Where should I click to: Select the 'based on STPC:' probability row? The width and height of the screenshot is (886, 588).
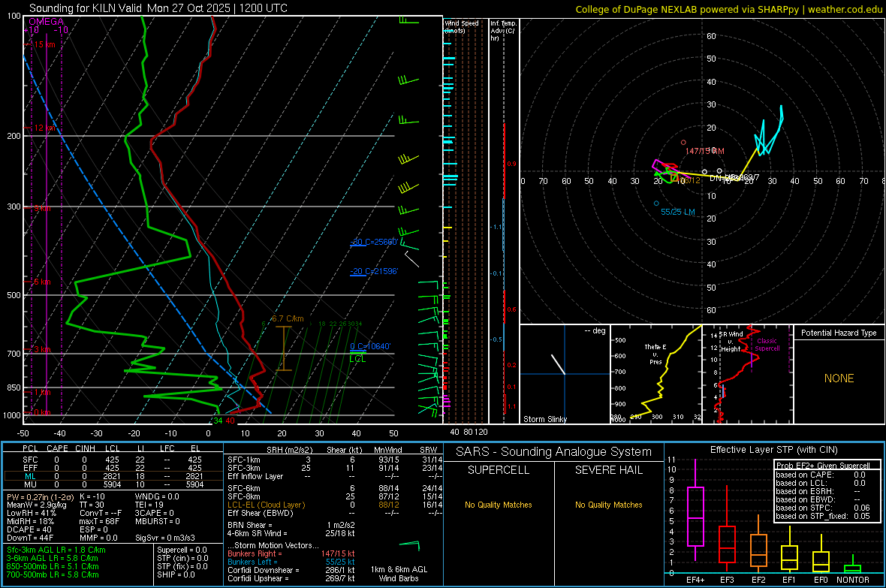[823, 508]
